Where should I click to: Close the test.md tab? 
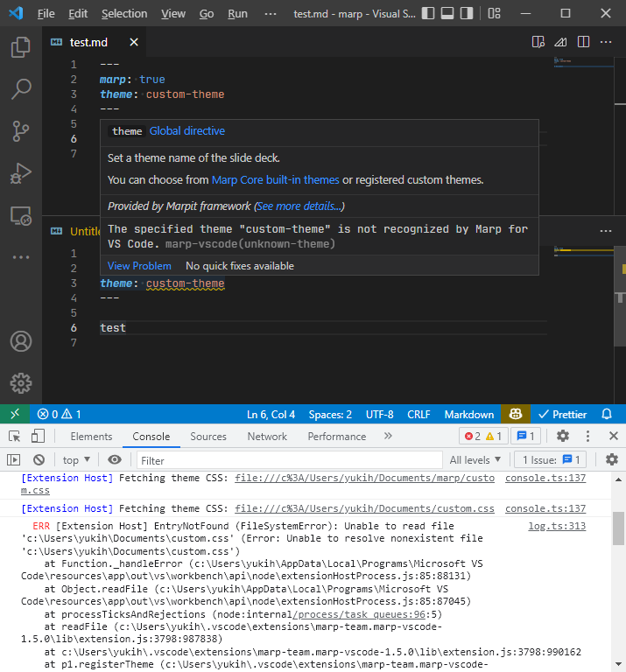tap(134, 42)
